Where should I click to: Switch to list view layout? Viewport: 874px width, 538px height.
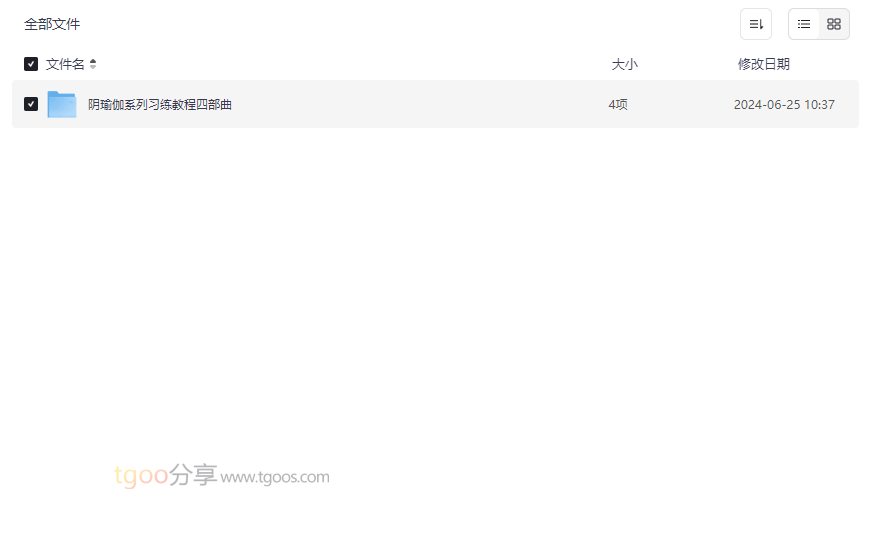pos(804,24)
